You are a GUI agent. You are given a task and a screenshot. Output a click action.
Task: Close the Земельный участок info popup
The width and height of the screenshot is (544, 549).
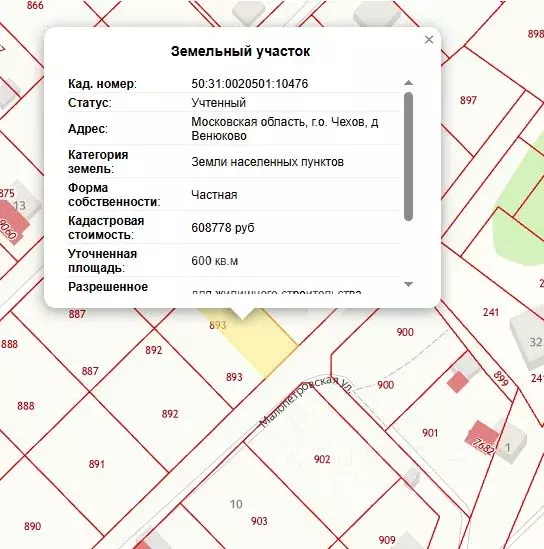[x=429, y=39]
